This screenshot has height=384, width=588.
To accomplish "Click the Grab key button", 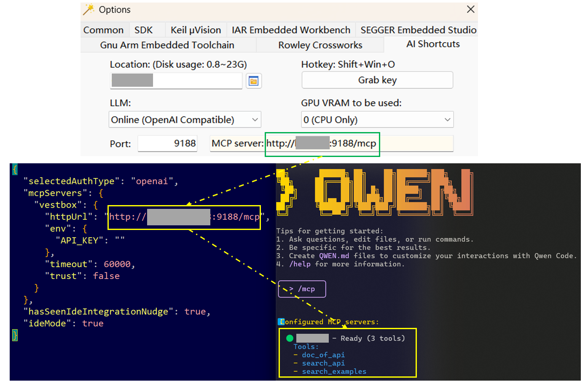I will (x=377, y=80).
